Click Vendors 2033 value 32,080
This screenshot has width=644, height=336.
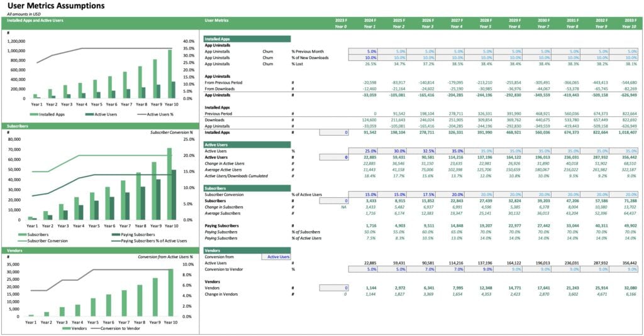pyautogui.click(x=630, y=288)
